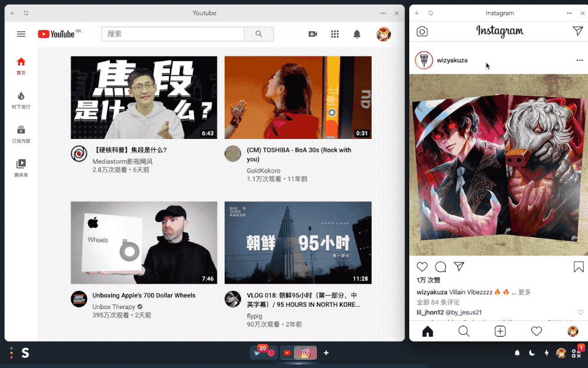Open Instagram activity heart tab
The image size is (588, 368).
coord(537,331)
